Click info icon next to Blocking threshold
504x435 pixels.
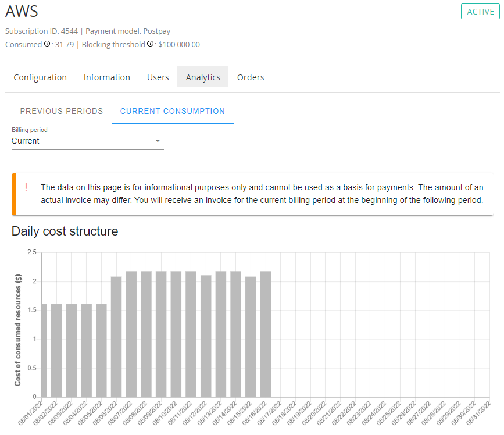tap(150, 44)
